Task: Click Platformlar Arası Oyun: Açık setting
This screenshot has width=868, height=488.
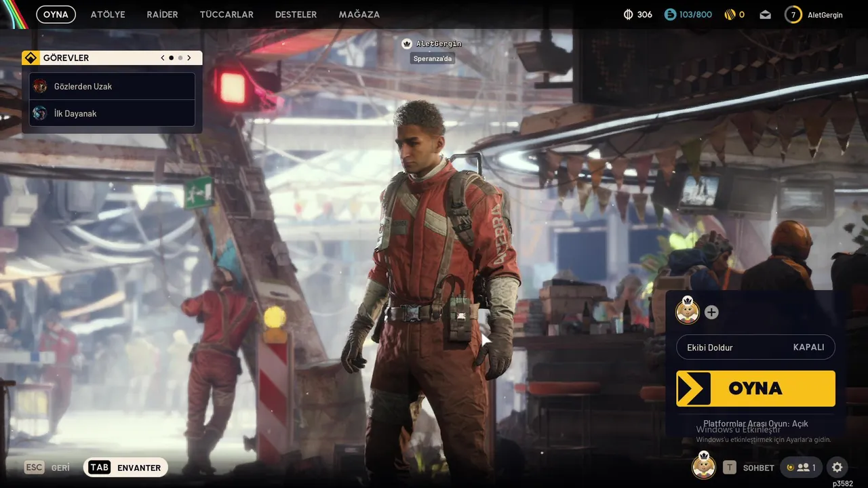Action: (755, 424)
